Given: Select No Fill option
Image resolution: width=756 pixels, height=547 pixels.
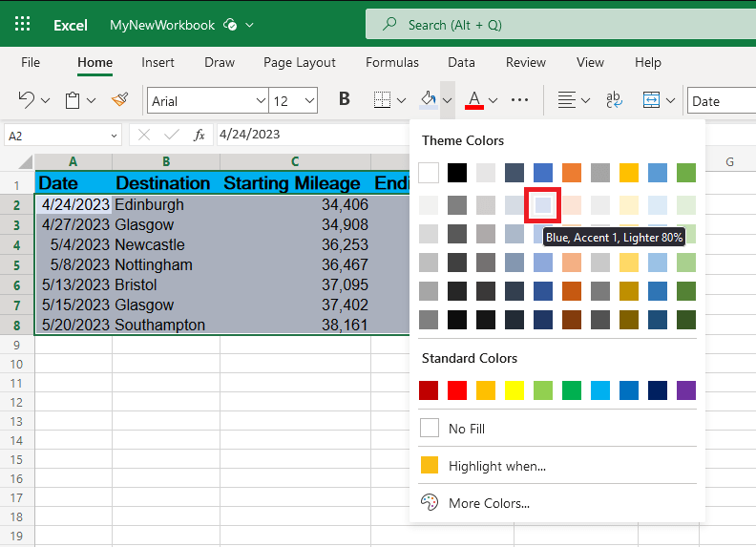Looking at the screenshot, I should (556, 429).
